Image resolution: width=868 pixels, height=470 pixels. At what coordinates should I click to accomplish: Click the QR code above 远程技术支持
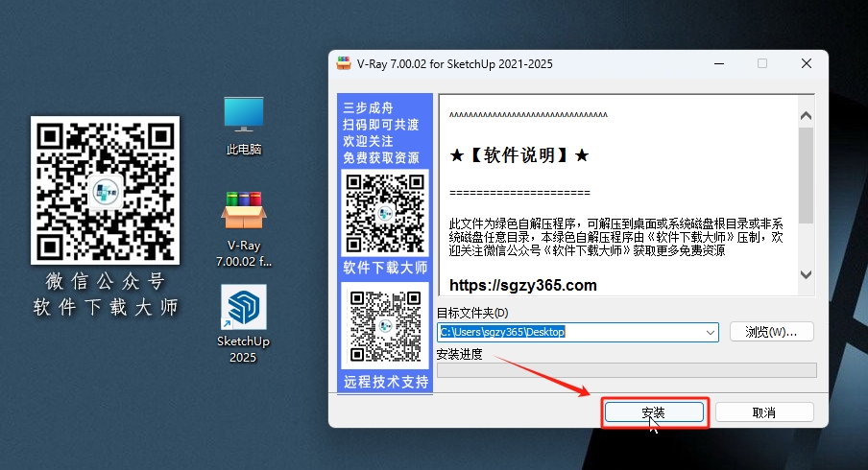[x=385, y=326]
